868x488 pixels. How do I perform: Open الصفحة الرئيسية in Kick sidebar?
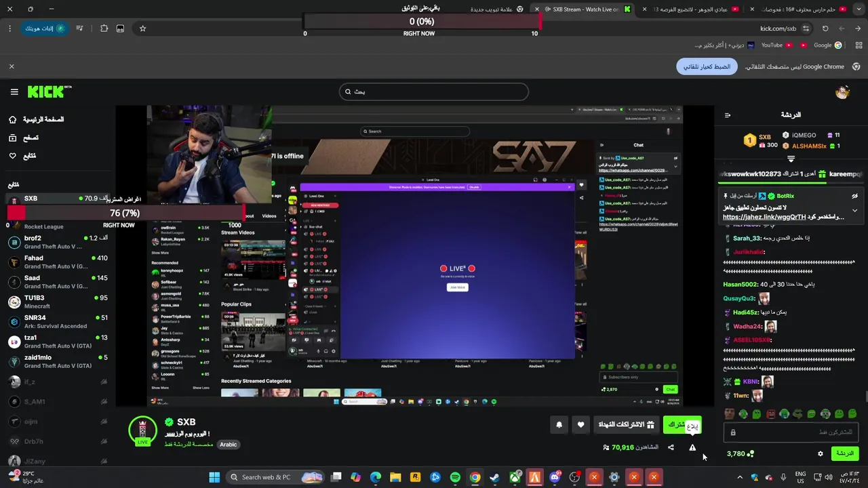point(37,119)
